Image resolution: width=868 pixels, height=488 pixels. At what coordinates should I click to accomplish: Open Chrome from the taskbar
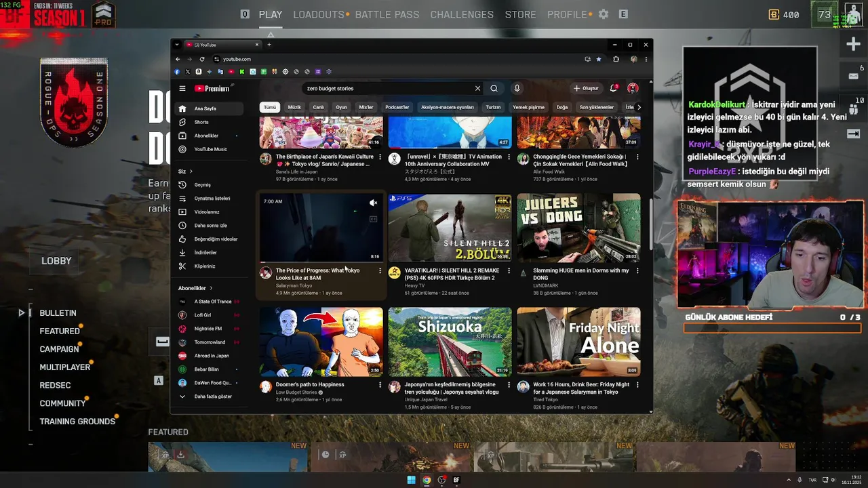pyautogui.click(x=427, y=480)
